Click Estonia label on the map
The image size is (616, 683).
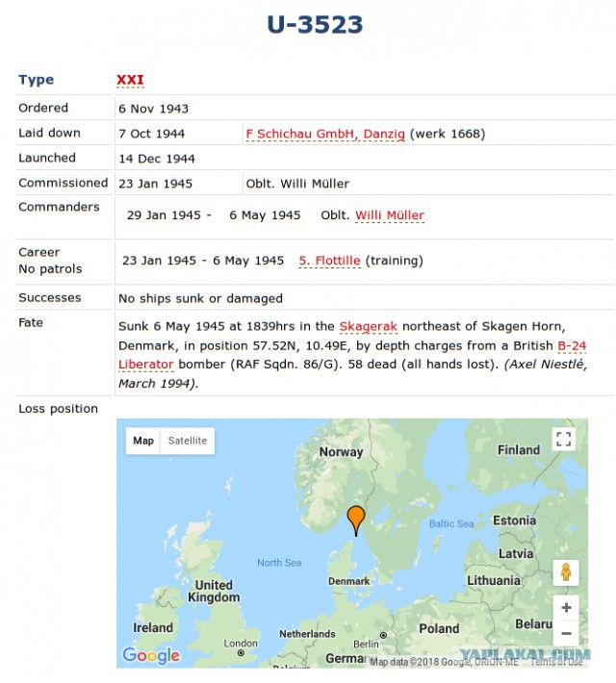click(x=514, y=520)
